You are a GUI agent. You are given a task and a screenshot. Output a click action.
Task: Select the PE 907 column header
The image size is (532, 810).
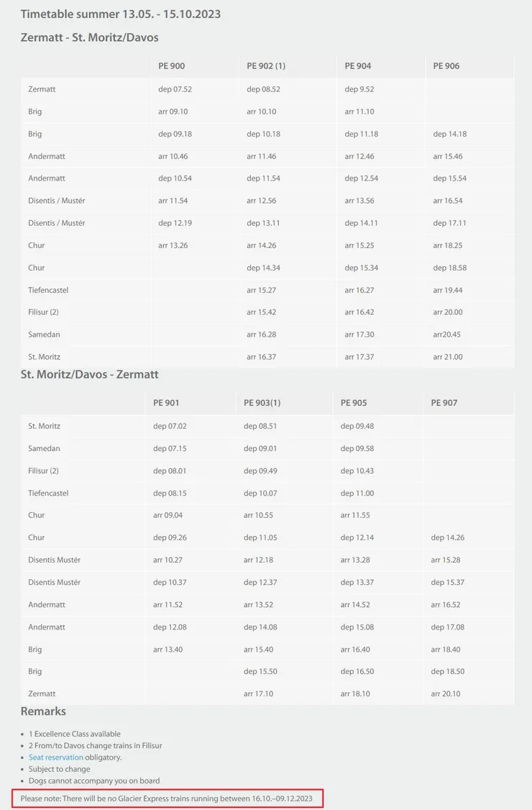click(444, 403)
